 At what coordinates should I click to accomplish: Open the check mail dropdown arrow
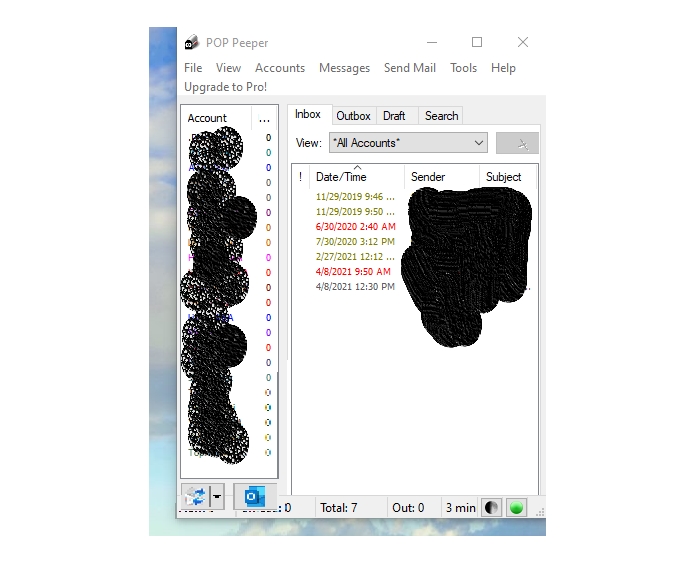pyautogui.click(x=217, y=497)
